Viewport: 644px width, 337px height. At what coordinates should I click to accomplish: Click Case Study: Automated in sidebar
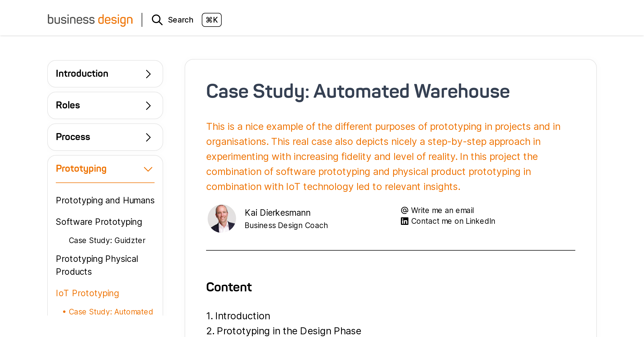[111, 312]
